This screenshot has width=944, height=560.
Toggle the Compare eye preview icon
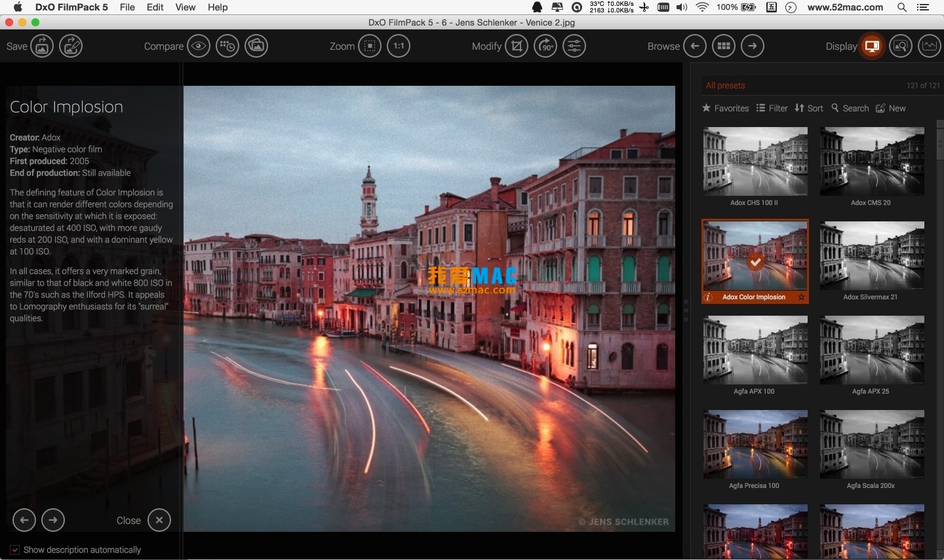tap(199, 46)
